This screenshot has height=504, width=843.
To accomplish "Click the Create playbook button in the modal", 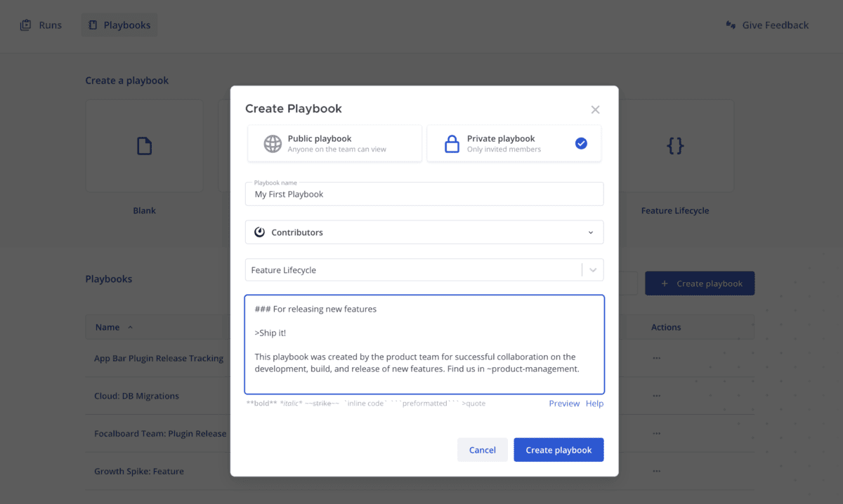I will pos(558,449).
